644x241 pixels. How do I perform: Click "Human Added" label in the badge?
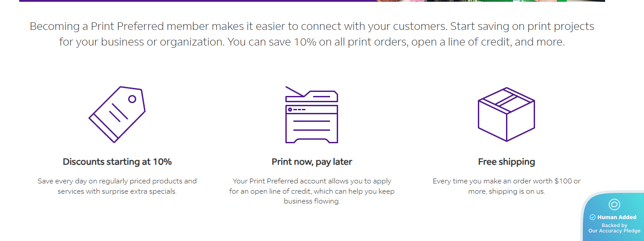point(617,217)
